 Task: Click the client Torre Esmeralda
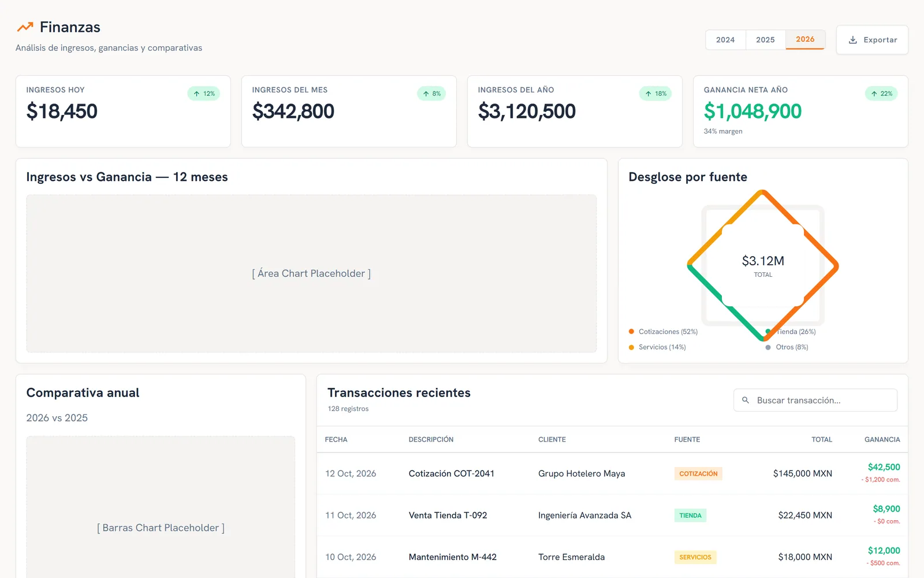[572, 557]
